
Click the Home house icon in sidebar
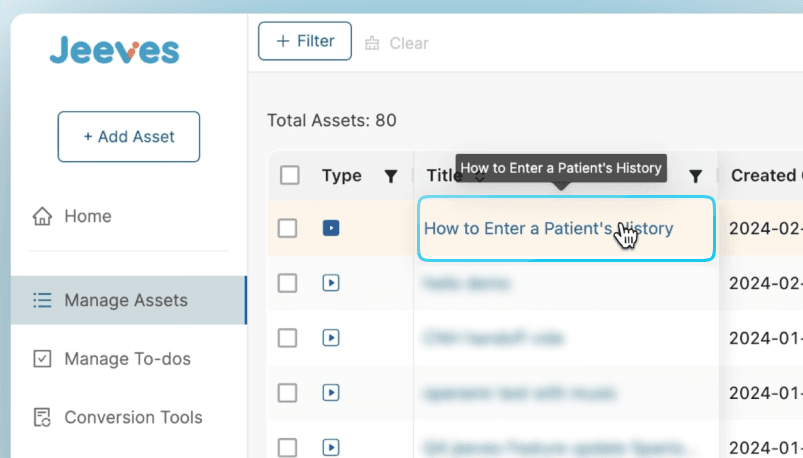[43, 216]
